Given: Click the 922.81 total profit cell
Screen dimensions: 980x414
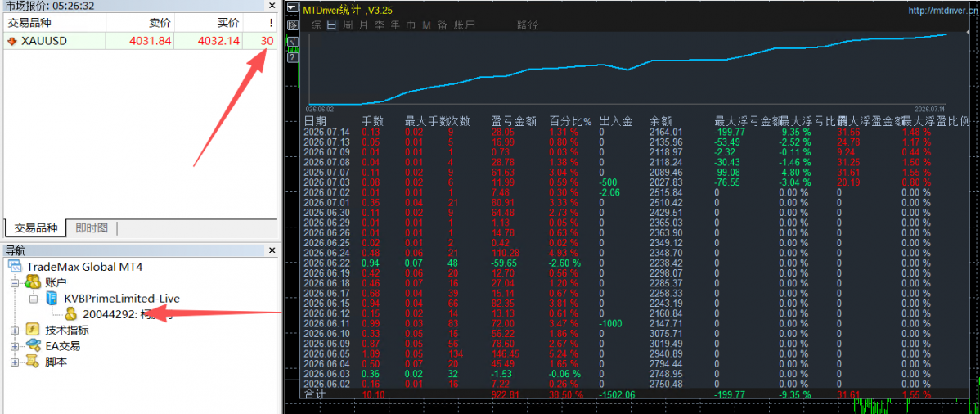Looking at the screenshot, I should tap(506, 394).
